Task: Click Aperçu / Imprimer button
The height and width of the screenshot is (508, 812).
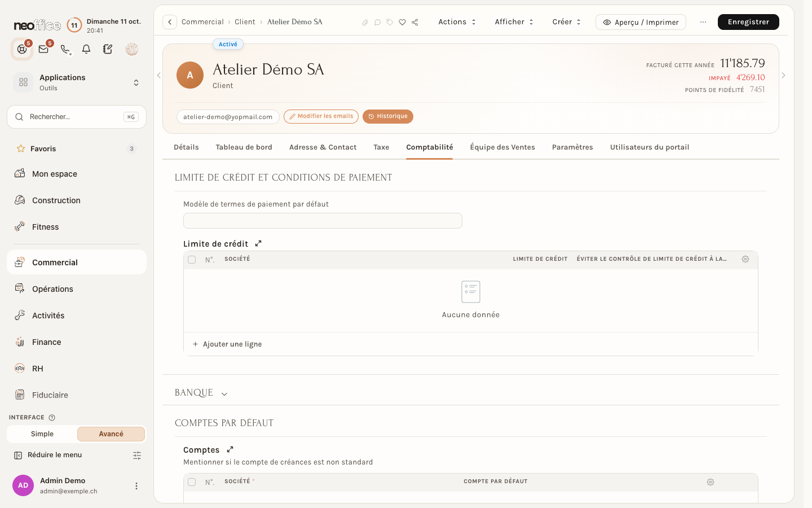Action: coord(641,22)
